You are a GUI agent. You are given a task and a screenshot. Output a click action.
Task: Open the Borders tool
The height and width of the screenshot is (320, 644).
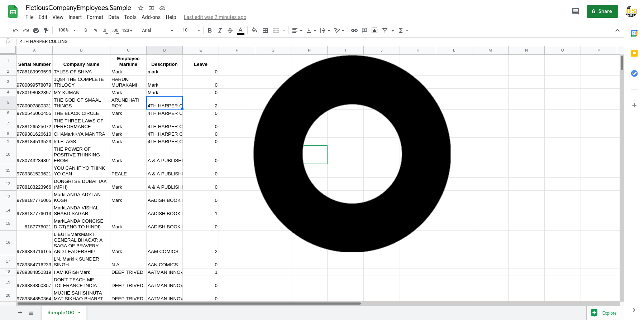tap(265, 30)
